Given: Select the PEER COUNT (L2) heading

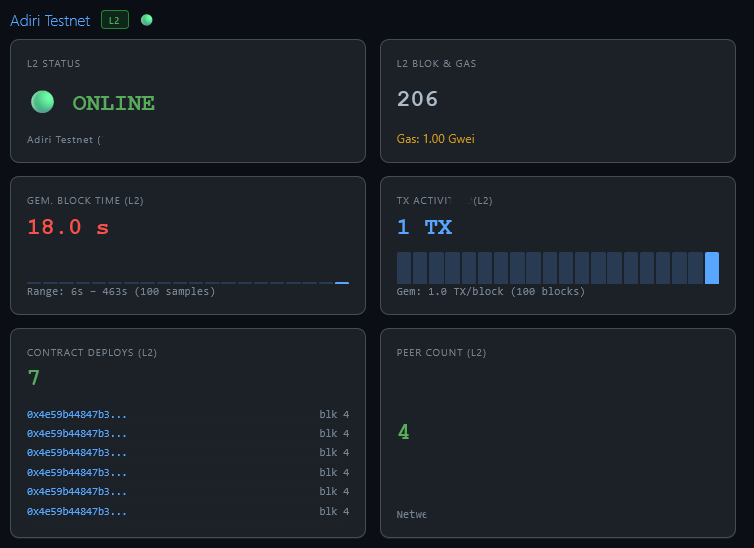Looking at the screenshot, I should (x=441, y=352).
